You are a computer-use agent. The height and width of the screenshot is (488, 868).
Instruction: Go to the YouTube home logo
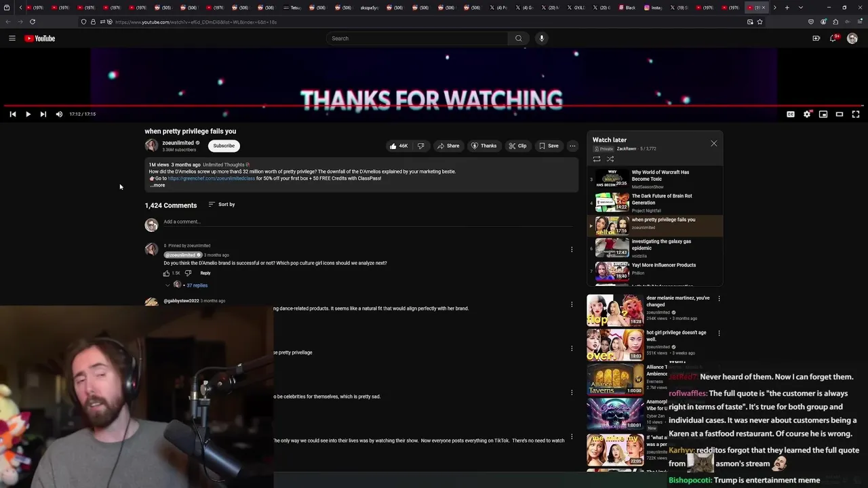click(40, 39)
